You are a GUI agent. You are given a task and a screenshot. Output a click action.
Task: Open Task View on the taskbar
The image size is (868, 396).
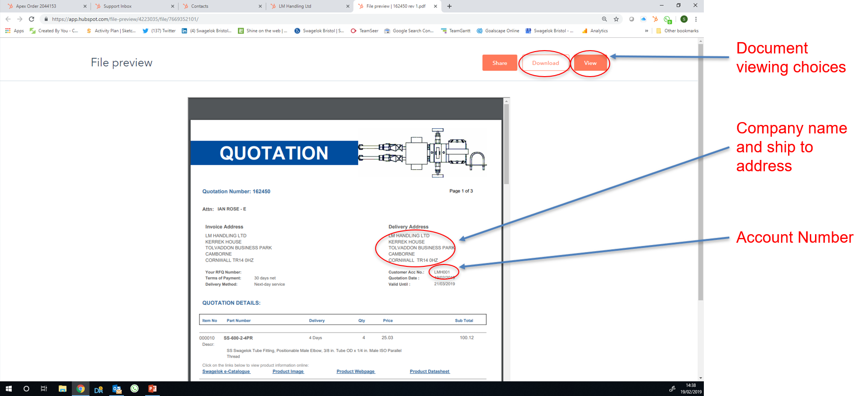tap(44, 389)
